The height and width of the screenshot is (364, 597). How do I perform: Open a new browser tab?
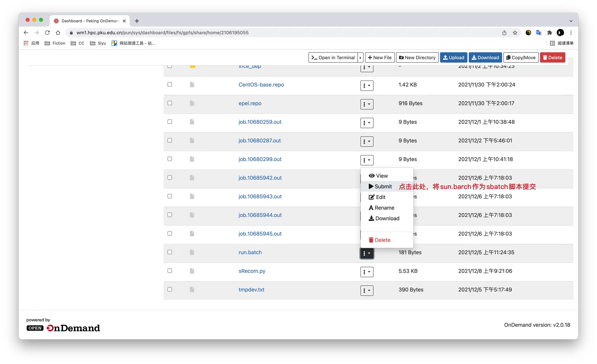point(137,21)
